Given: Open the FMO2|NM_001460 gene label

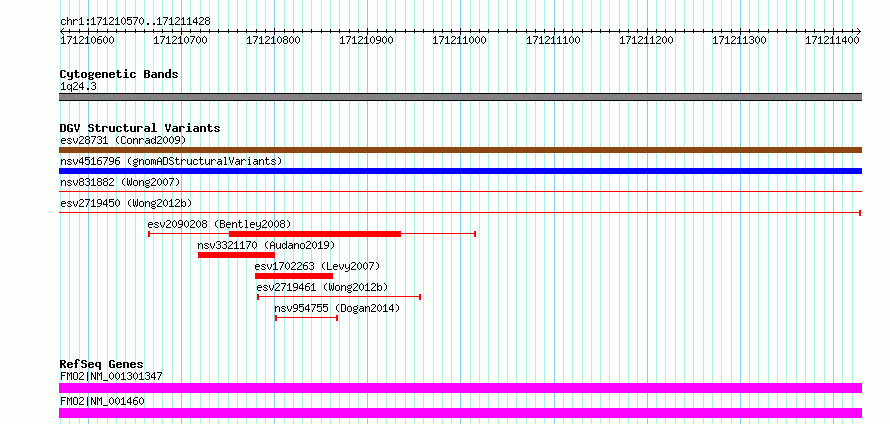Looking at the screenshot, I should coord(102,401).
